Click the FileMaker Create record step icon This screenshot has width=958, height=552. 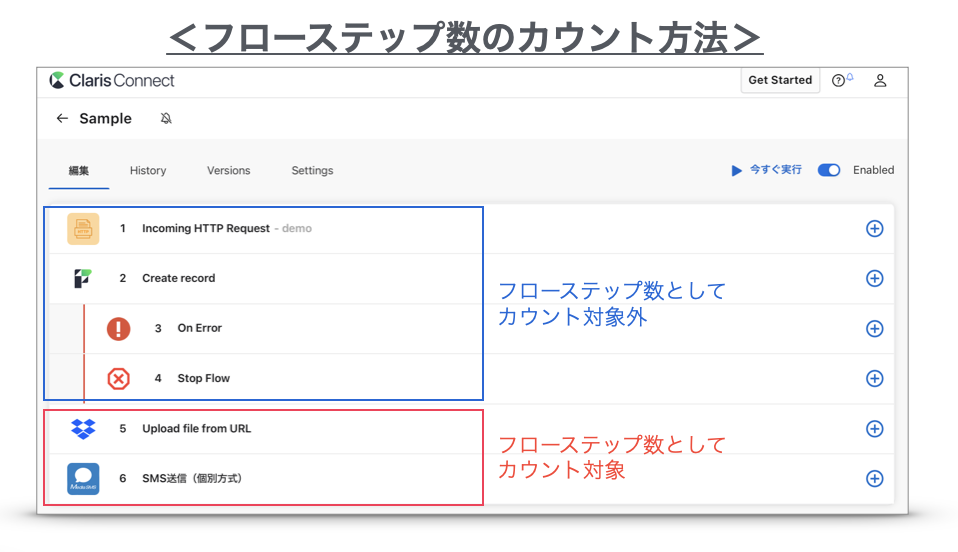82,278
